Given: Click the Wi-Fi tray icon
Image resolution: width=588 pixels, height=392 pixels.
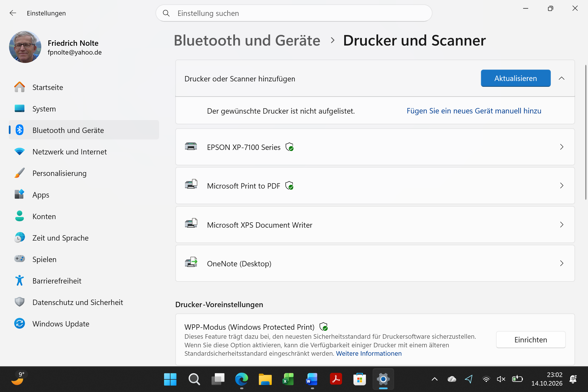Looking at the screenshot, I should pyautogui.click(x=486, y=379).
